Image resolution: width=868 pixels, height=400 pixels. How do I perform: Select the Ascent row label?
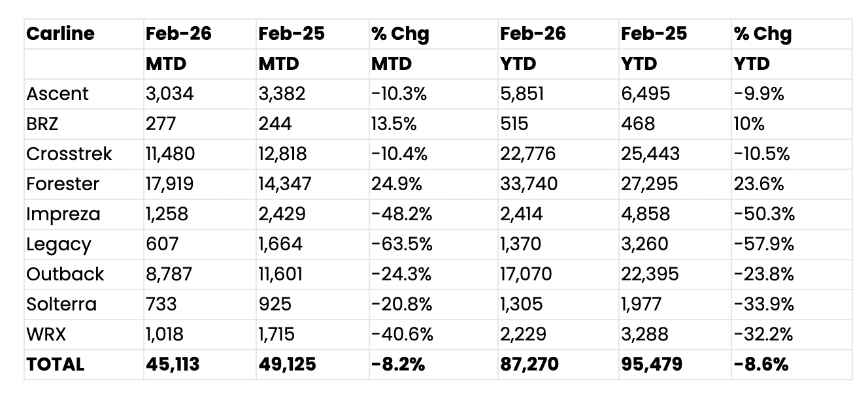pos(58,94)
